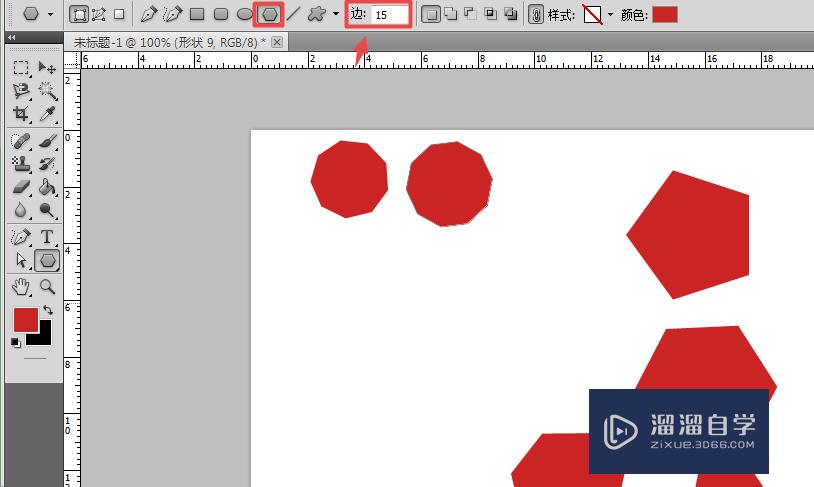Activate the Zoom tool
Viewport: 814px width, 487px height.
[47, 287]
